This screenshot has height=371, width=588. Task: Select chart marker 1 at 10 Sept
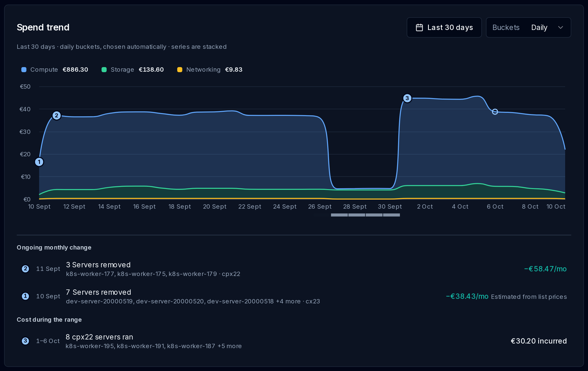(39, 162)
